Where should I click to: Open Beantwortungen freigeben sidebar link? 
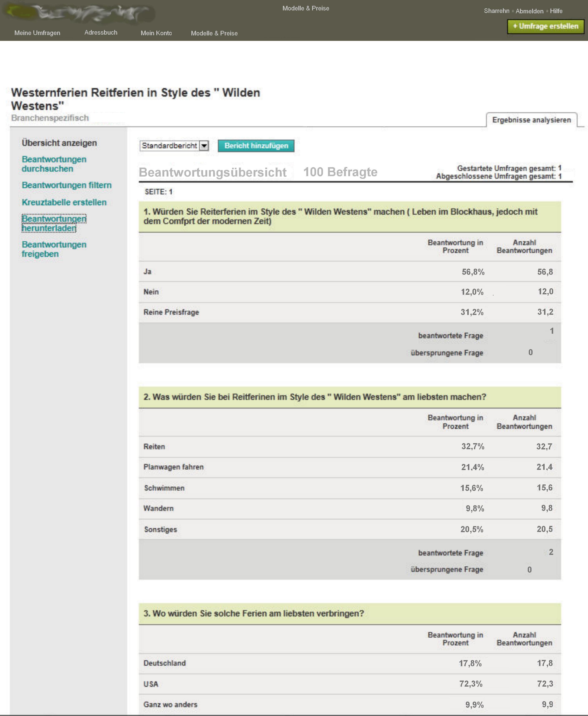54,249
